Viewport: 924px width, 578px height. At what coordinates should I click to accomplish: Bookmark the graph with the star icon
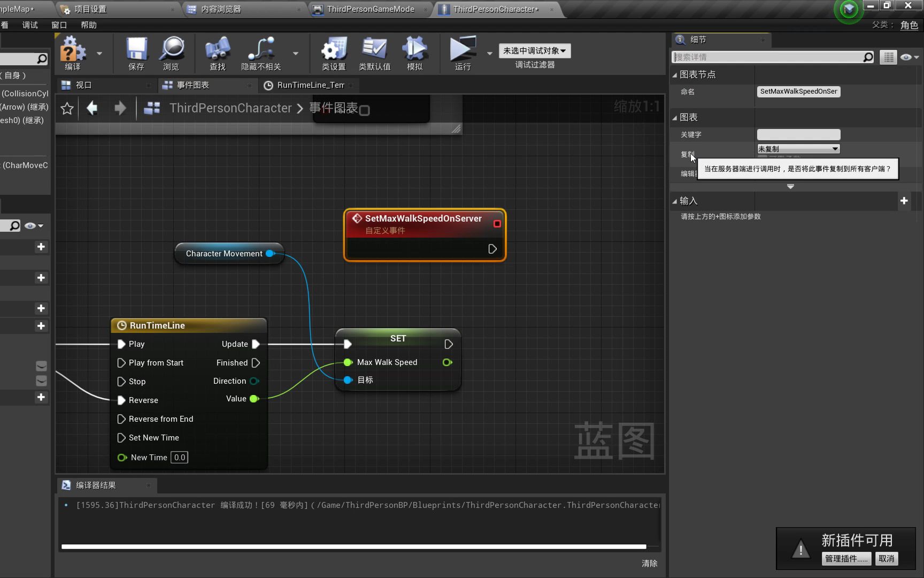click(x=67, y=109)
